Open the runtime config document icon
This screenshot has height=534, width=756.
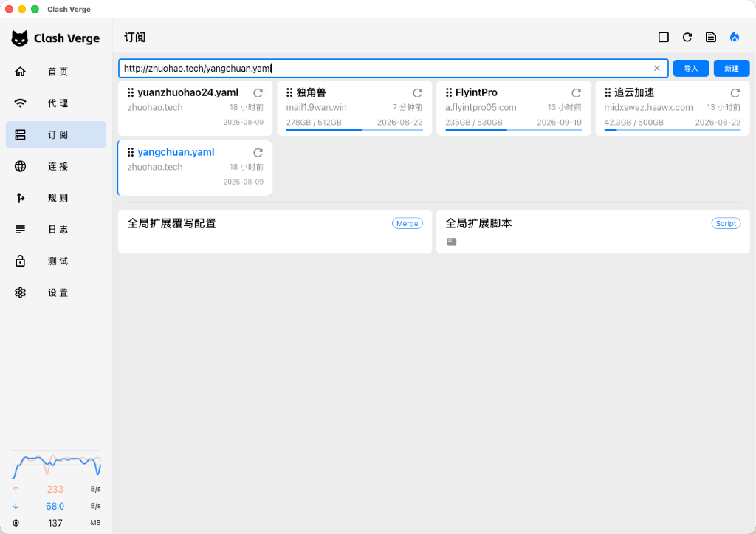711,37
